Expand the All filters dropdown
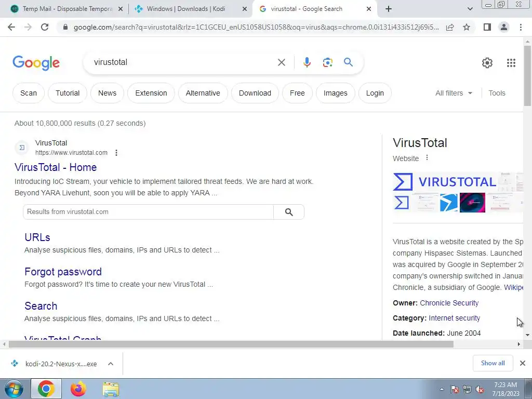Image resolution: width=532 pixels, height=399 pixels. coord(454,93)
